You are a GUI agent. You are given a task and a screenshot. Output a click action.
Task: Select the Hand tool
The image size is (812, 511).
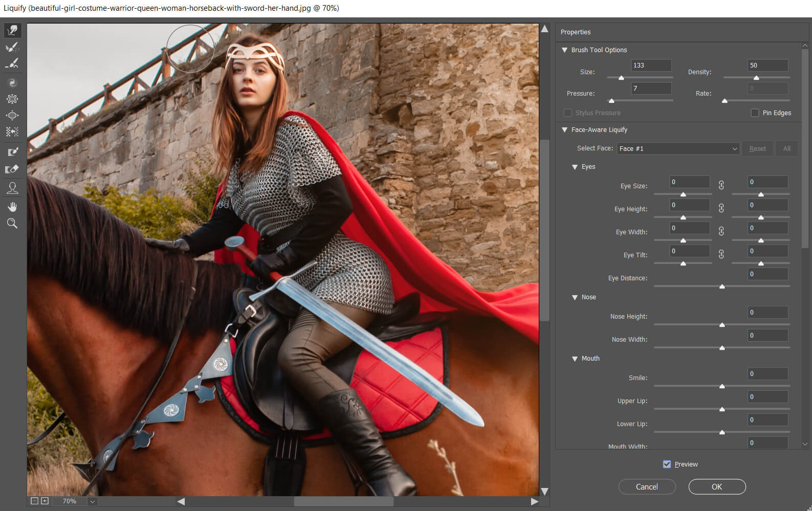(x=12, y=207)
